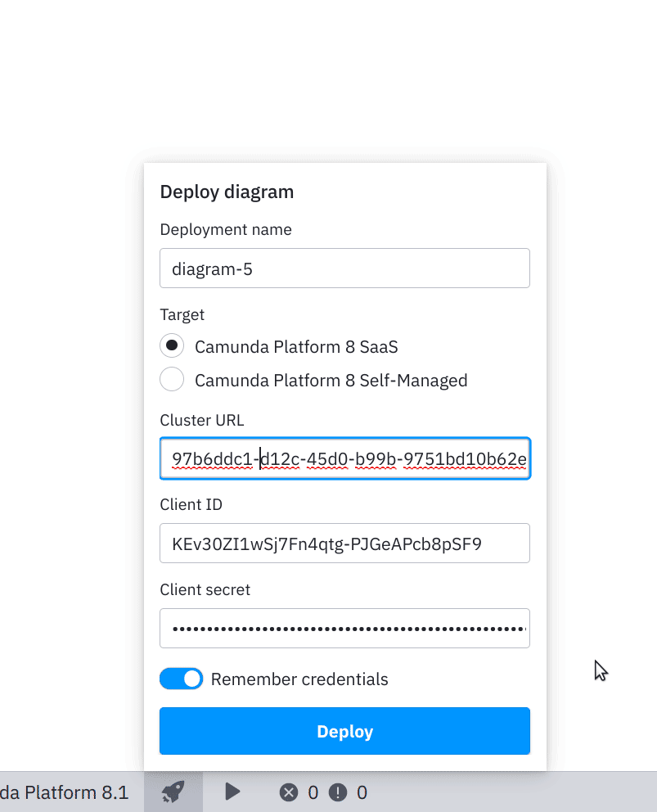Click the error indicator circle icon
This screenshot has width=657, height=812.
(x=288, y=792)
